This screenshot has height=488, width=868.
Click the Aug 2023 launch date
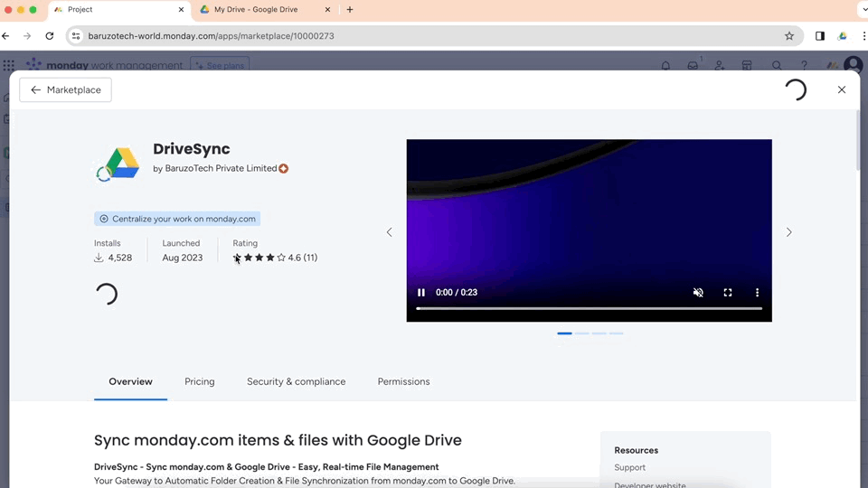182,258
